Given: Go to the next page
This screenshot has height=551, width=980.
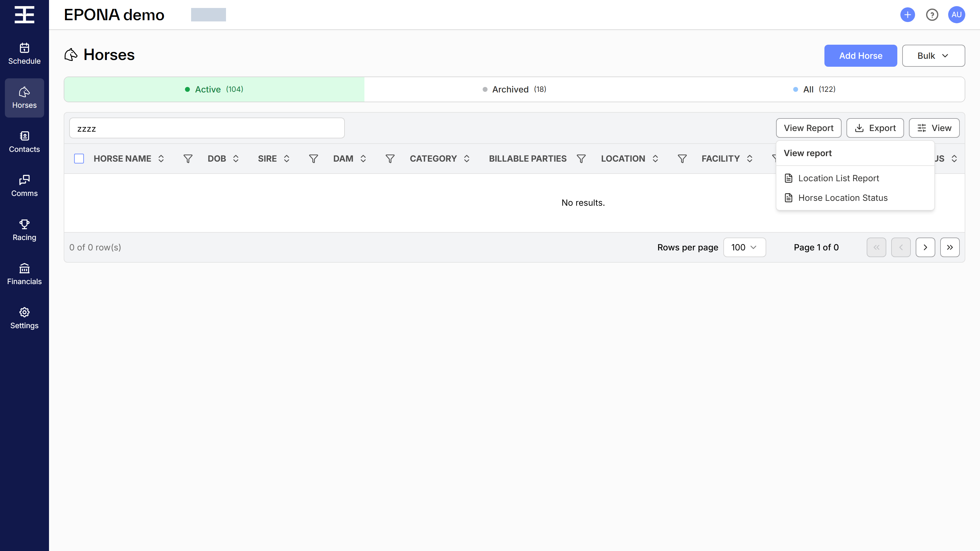Looking at the screenshot, I should click(x=925, y=248).
